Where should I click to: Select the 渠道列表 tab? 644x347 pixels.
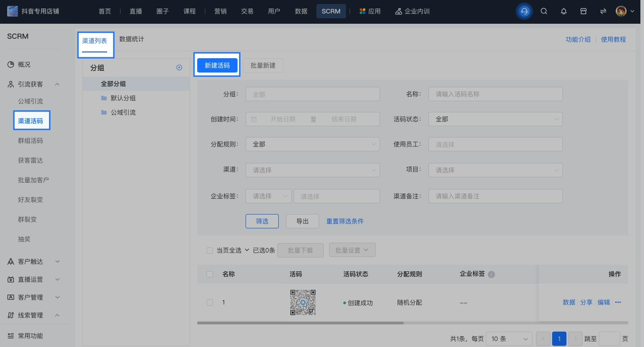(x=95, y=41)
